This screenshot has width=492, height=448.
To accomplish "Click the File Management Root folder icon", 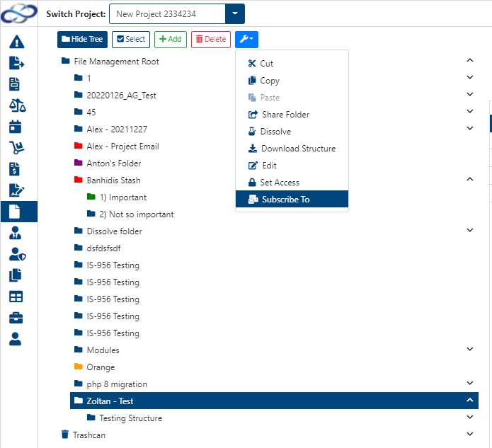I will pyautogui.click(x=66, y=61).
